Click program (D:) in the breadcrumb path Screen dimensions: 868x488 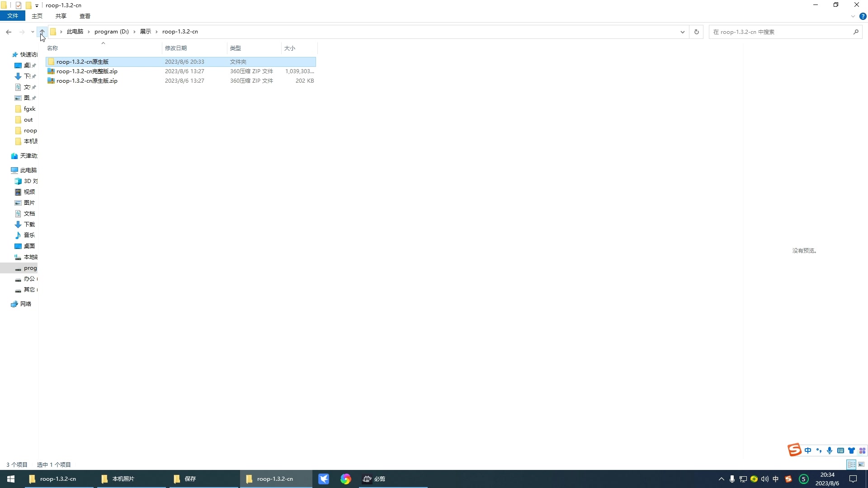pos(111,32)
